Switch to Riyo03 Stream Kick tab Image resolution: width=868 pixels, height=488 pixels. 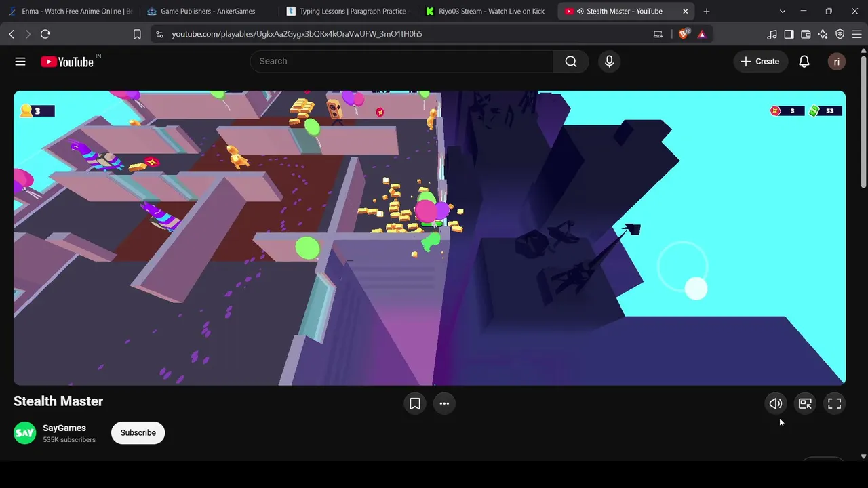pos(486,12)
